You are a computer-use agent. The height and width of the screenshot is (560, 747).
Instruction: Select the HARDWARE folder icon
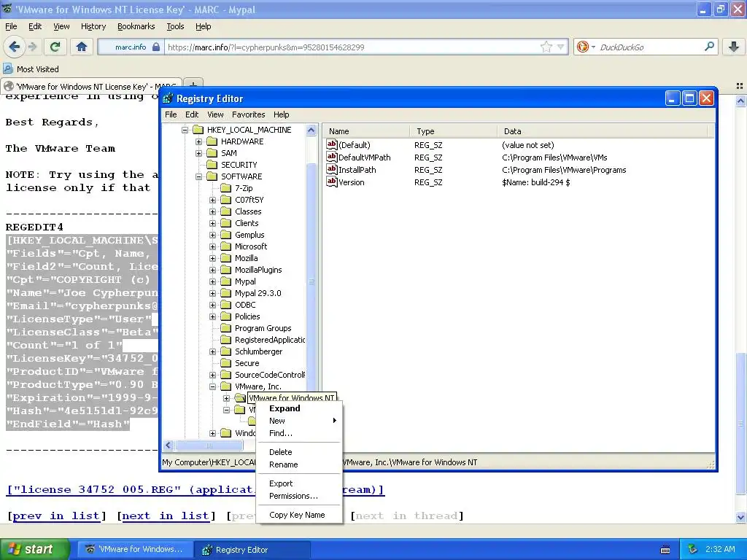212,141
